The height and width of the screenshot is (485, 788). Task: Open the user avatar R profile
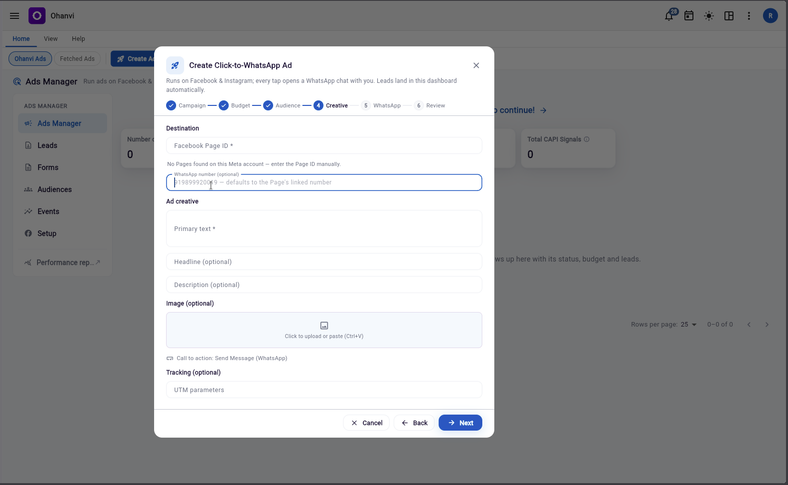point(770,16)
